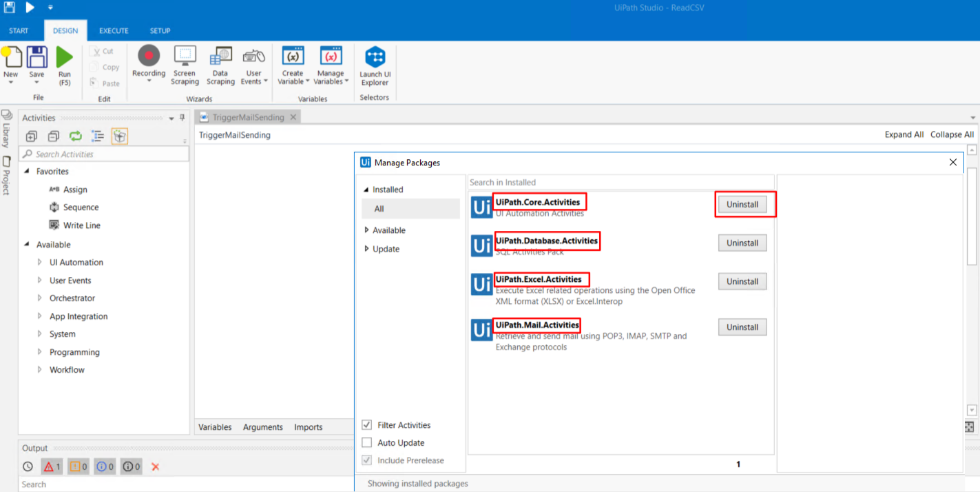Select UiPath.Excel.Activities package entry

(541, 279)
